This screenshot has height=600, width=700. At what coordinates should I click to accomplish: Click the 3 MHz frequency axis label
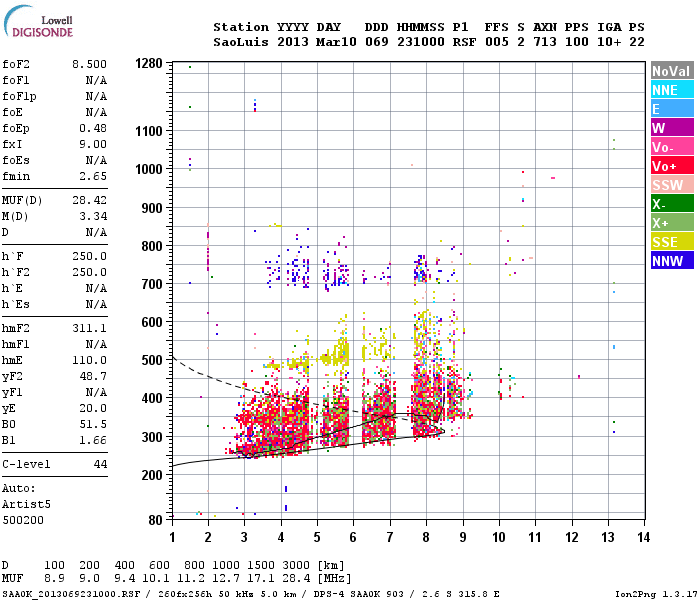click(244, 537)
